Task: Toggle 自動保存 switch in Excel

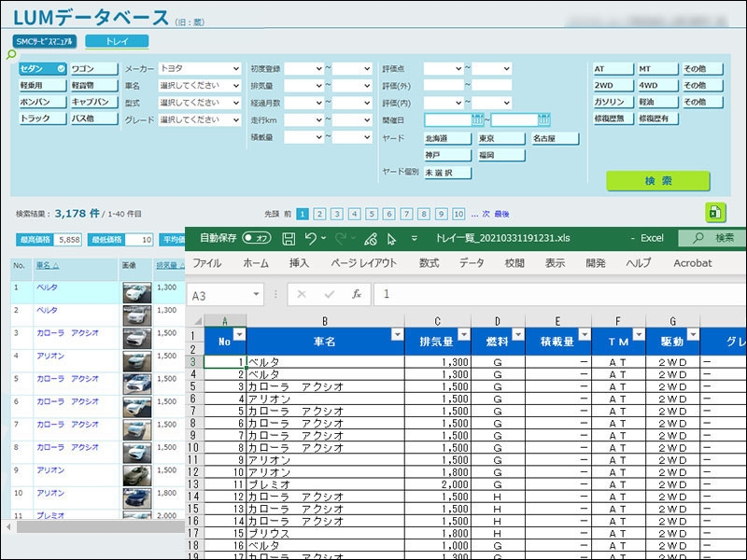Action: (256, 238)
